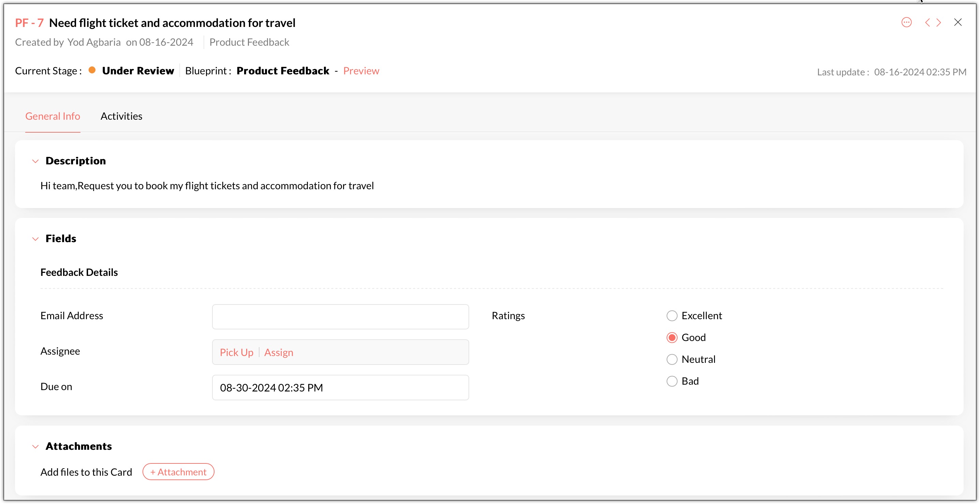Screen dimensions: 980x504
Task: Collapse the Attachments section
Action: (35, 447)
